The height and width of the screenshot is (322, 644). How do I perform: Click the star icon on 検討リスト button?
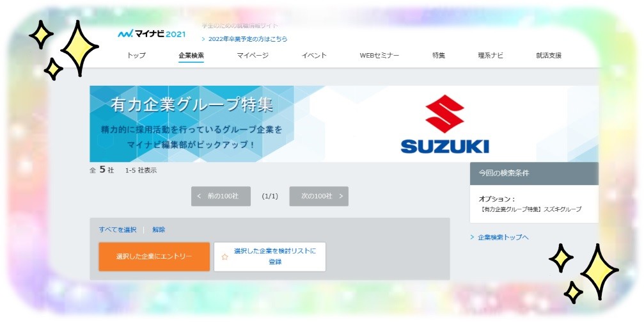(x=224, y=257)
